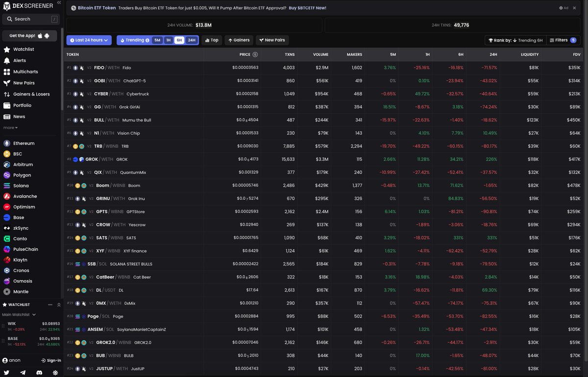
Task: Click the DEX Screener owl logo
Action: tap(7, 6)
